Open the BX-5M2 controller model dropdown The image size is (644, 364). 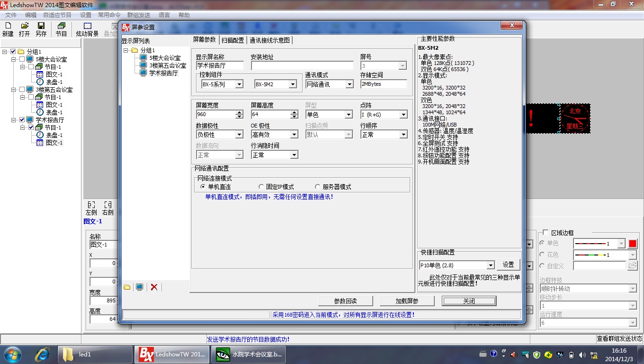tap(293, 84)
